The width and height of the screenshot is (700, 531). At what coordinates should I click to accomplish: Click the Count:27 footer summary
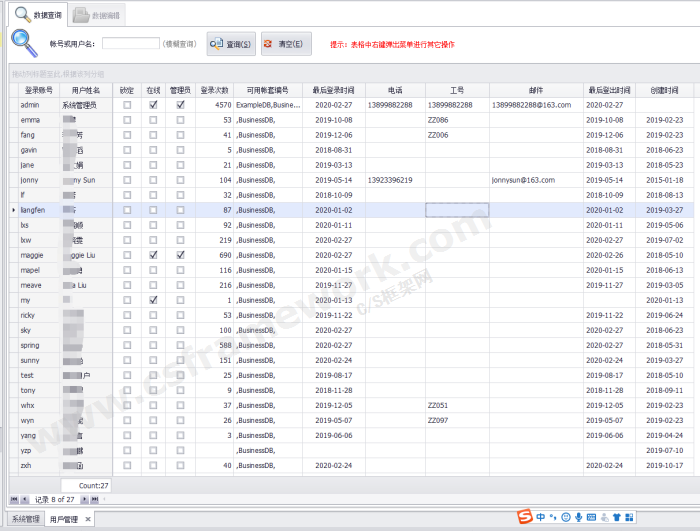86,485
